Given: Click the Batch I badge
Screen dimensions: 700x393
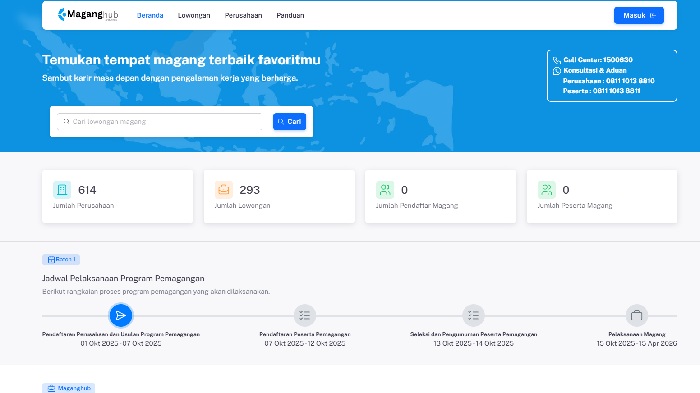Looking at the screenshot, I should tap(61, 259).
